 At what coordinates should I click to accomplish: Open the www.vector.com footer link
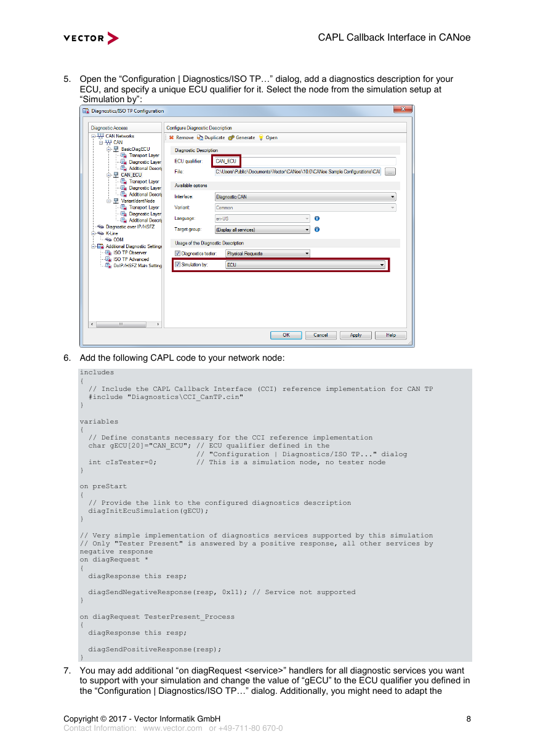(x=172, y=728)
